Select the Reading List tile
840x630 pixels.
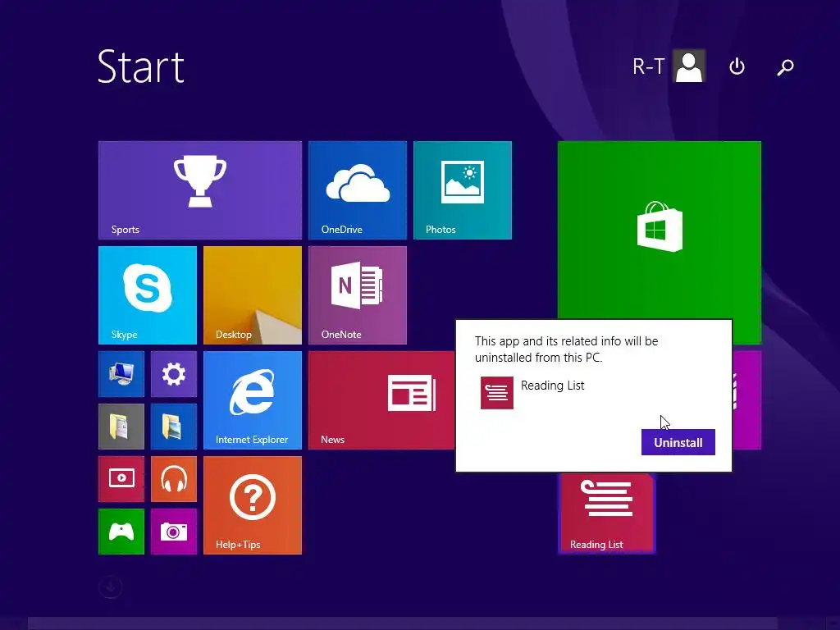(x=606, y=514)
